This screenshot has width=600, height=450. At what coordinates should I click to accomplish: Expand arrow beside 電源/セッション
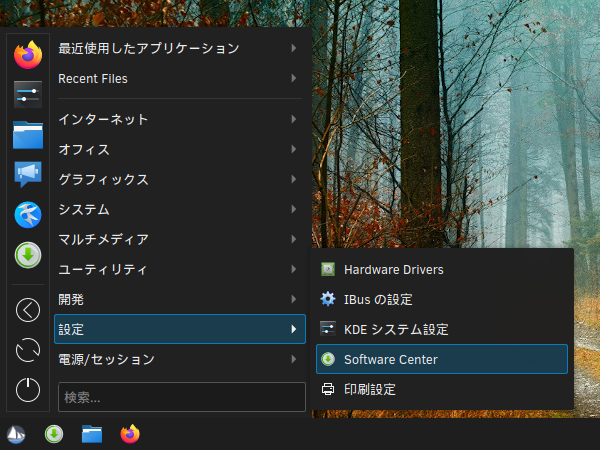(293, 359)
